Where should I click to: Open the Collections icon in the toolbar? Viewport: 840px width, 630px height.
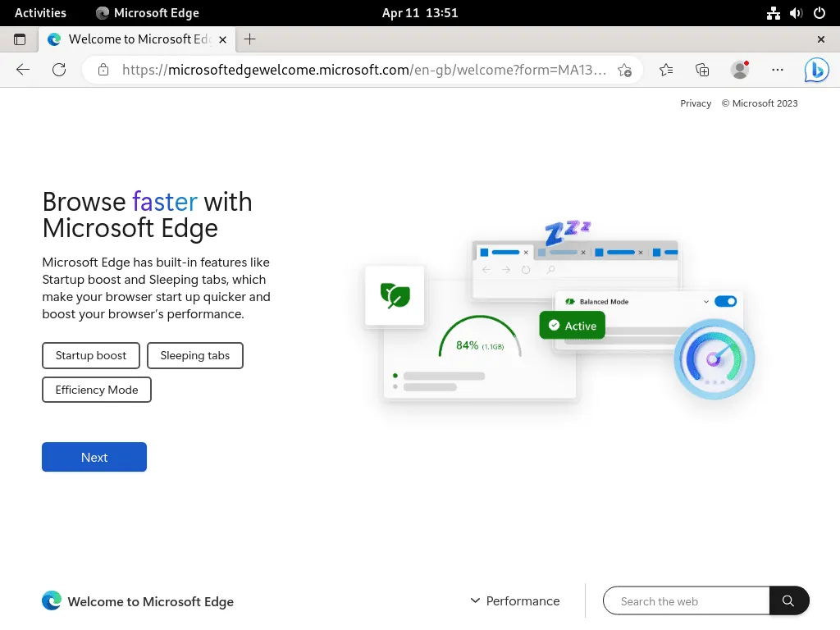(702, 70)
